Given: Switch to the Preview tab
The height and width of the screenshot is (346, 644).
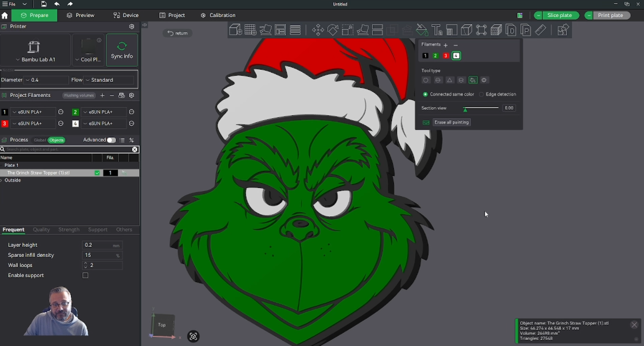Looking at the screenshot, I should click(80, 15).
